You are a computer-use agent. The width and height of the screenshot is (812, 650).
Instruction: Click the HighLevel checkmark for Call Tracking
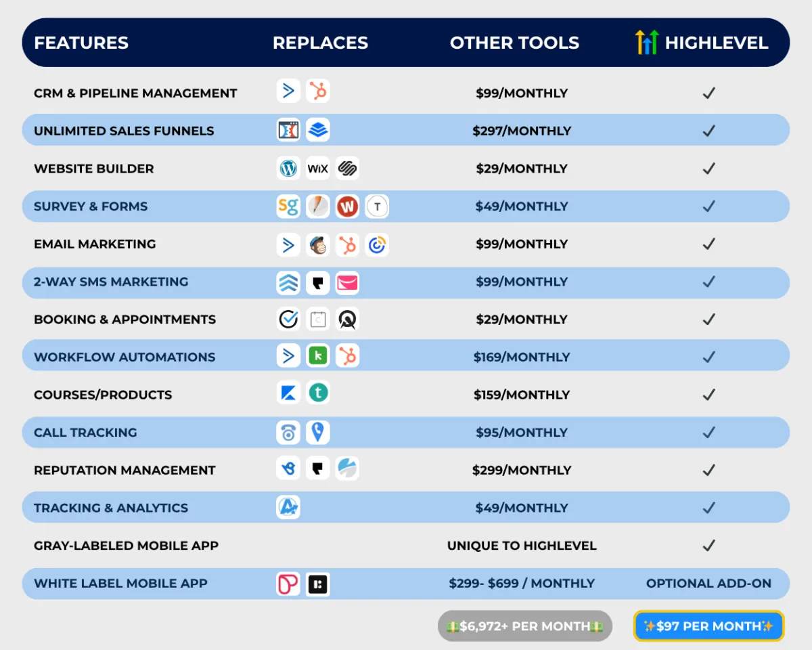coord(708,432)
